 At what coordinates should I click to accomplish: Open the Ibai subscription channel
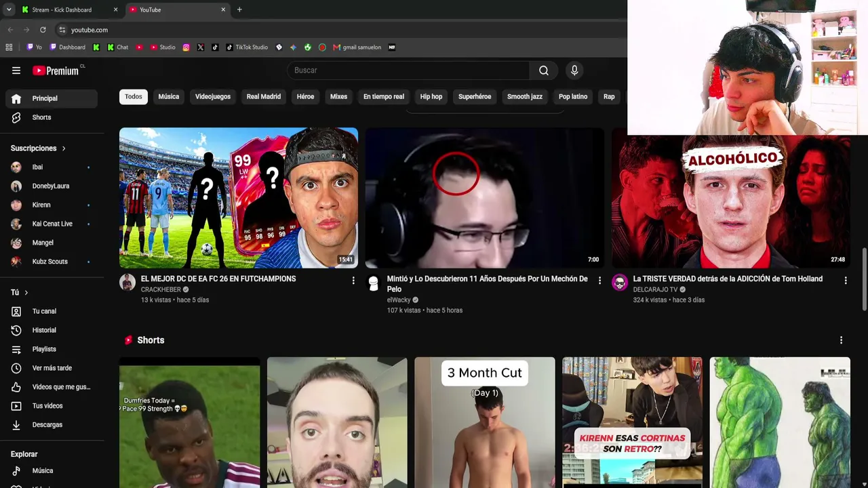tap(52, 167)
